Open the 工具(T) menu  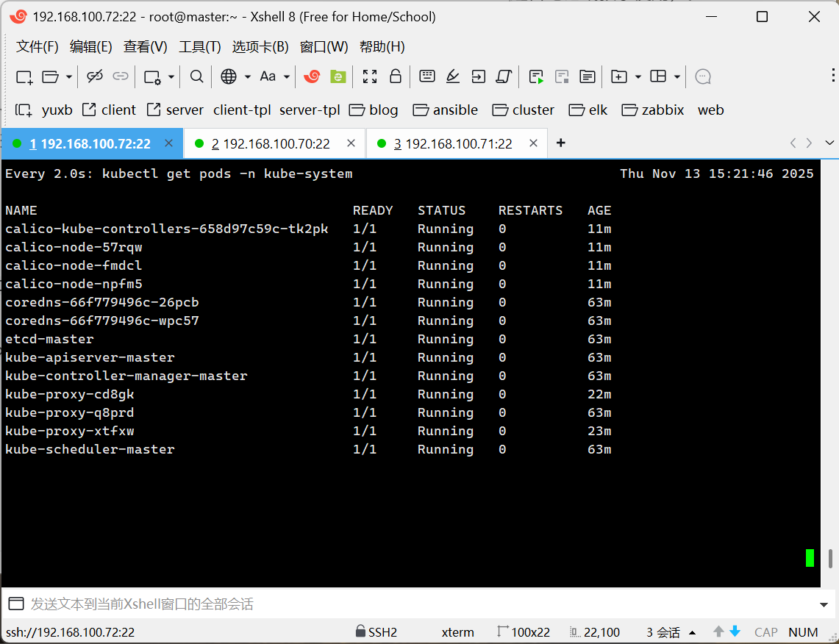coord(199,46)
